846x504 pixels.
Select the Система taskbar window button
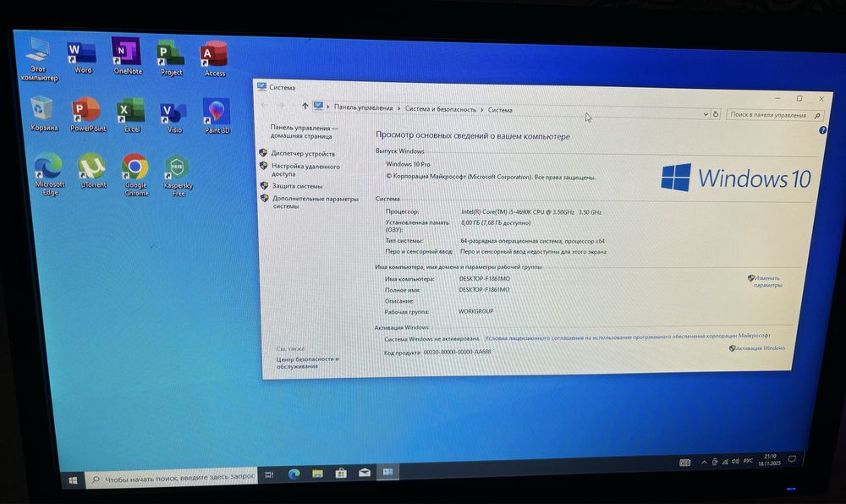point(388,472)
